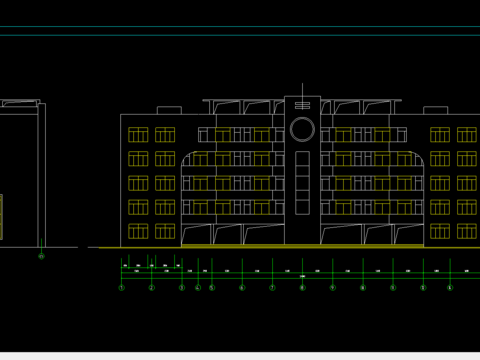Select the left rooftop box on the parapet
The width and height of the screenshot is (480, 360).
[169, 110]
